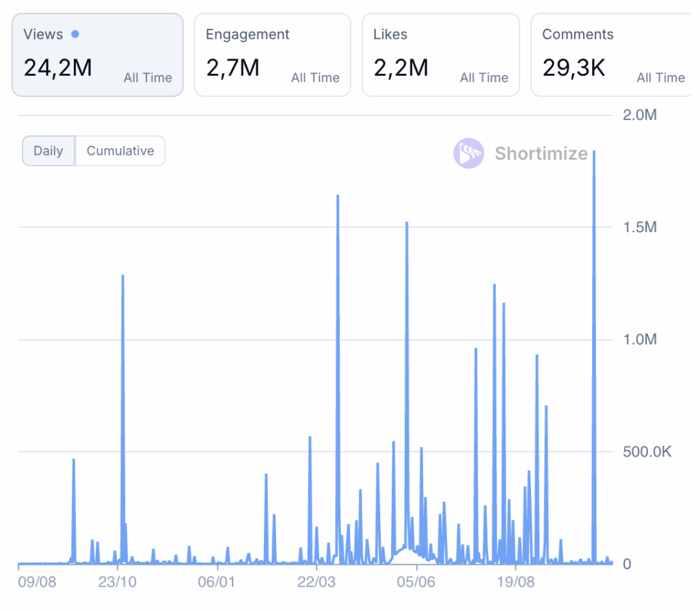Click the chart peak above 05/06
The image size is (700, 612).
pyautogui.click(x=407, y=224)
